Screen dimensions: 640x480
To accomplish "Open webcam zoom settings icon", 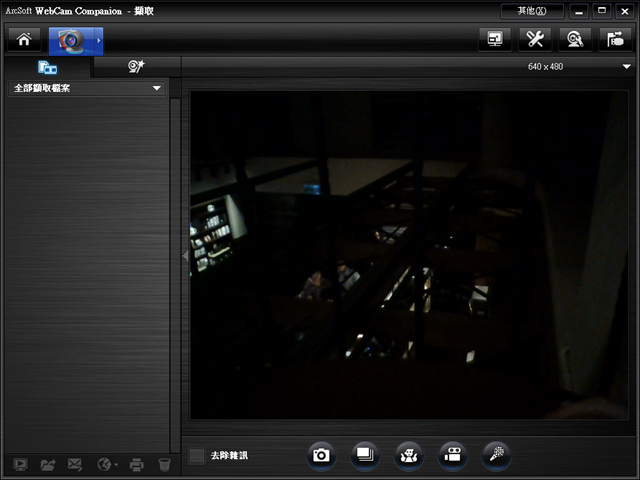I will (575, 40).
